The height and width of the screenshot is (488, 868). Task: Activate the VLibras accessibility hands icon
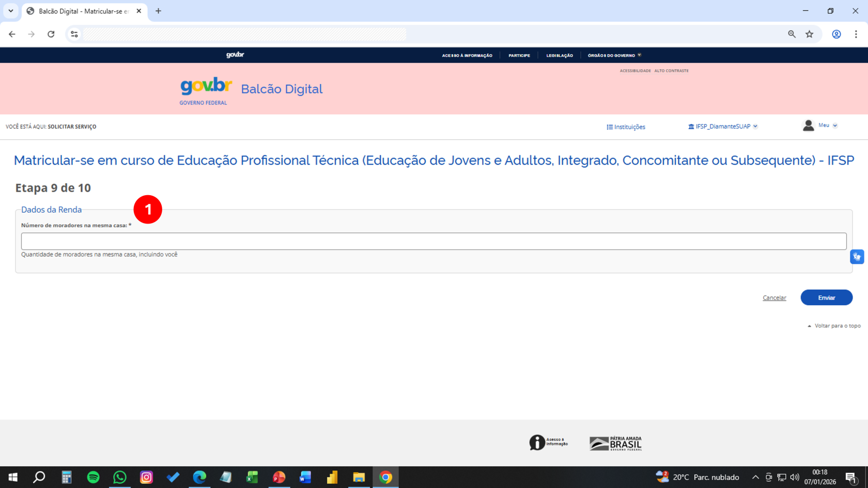pyautogui.click(x=857, y=256)
